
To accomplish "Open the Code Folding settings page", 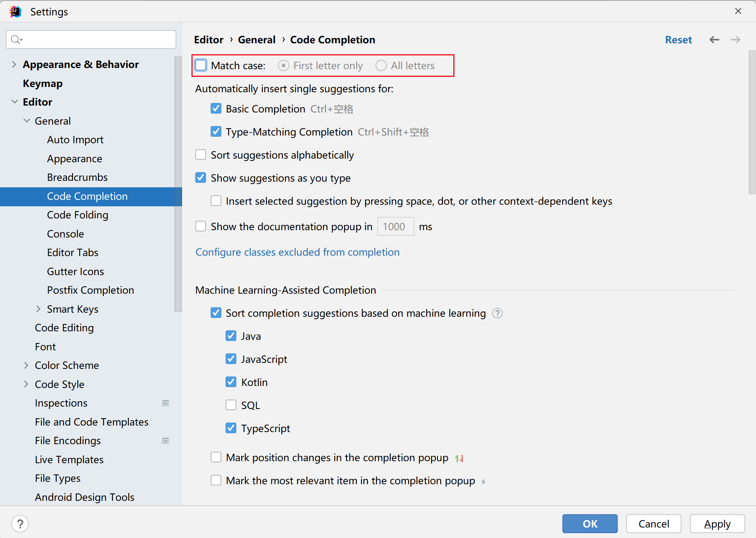I will (x=77, y=215).
